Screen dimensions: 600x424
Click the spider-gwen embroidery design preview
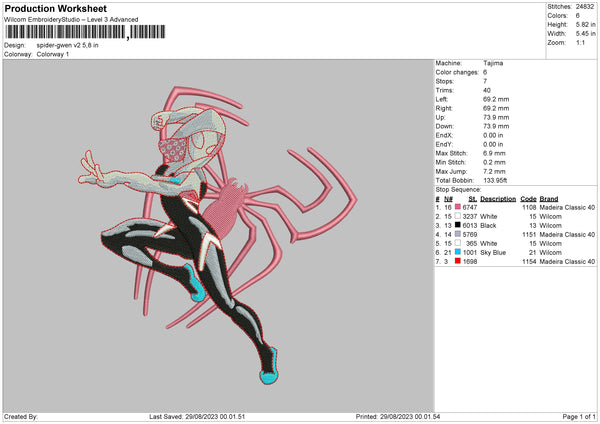click(218, 234)
